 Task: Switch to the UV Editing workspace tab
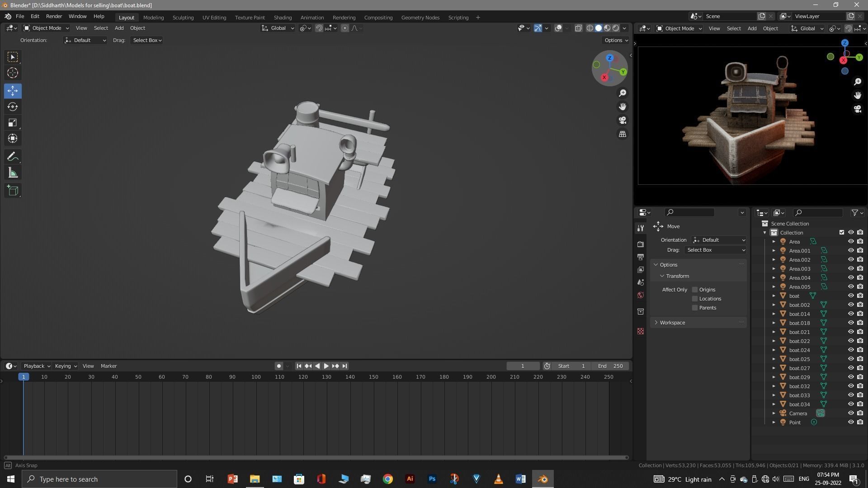coord(214,17)
